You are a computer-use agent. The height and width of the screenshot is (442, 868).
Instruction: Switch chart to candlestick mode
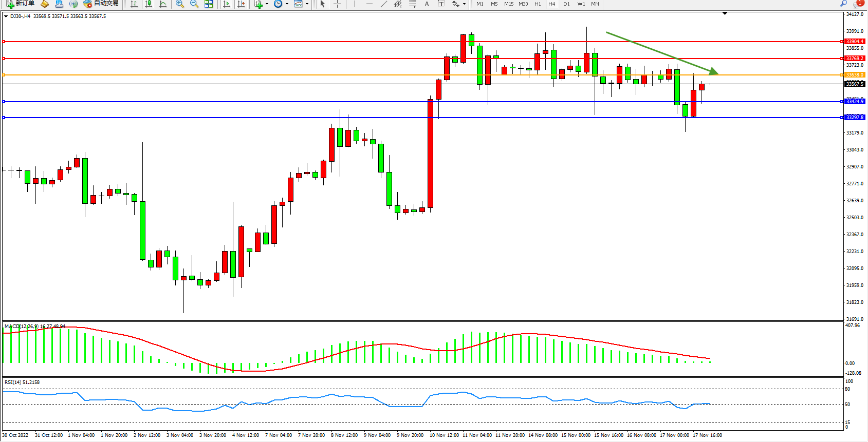coord(149,4)
